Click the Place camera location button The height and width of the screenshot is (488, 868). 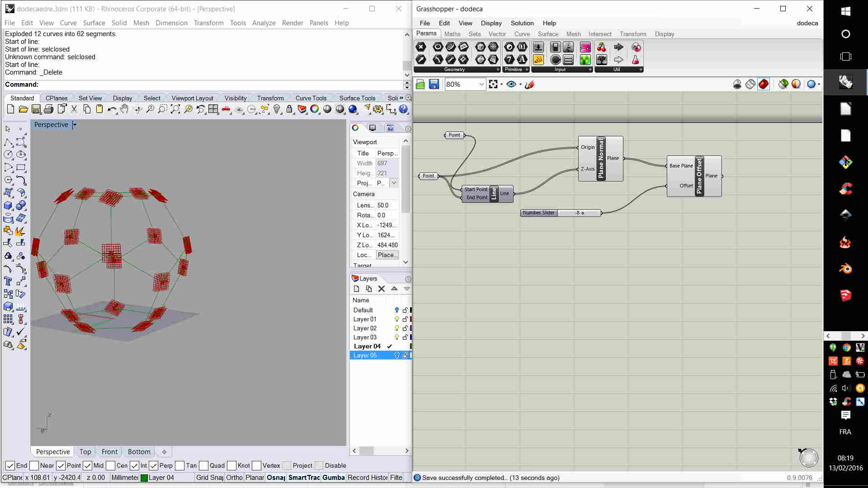click(x=387, y=255)
